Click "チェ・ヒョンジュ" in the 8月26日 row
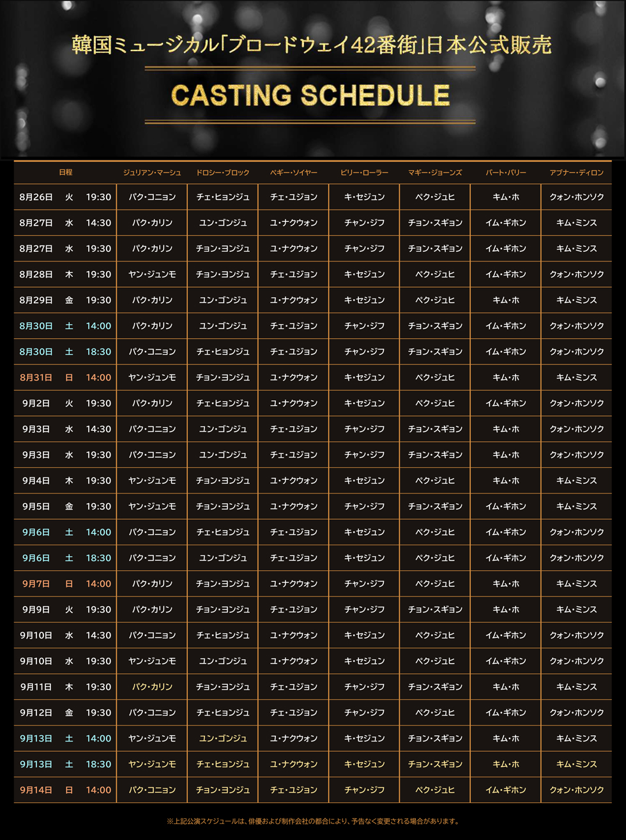This screenshot has height=840, width=626. [x=223, y=197]
